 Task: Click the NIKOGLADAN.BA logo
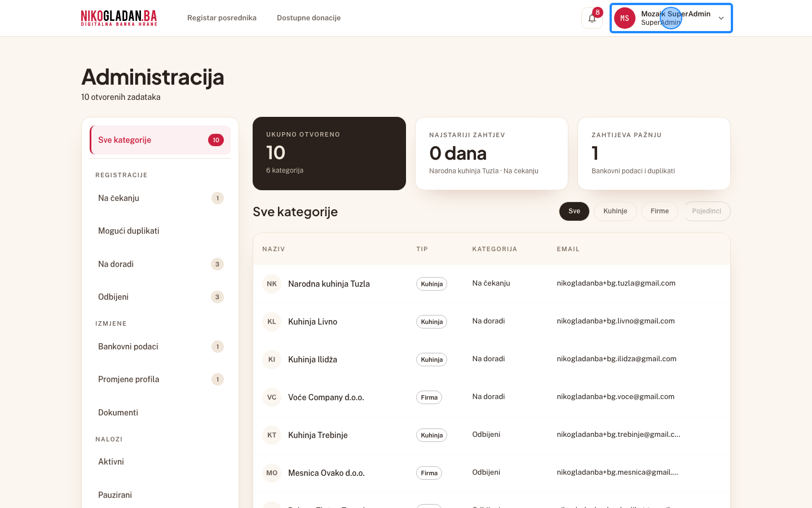click(x=119, y=18)
